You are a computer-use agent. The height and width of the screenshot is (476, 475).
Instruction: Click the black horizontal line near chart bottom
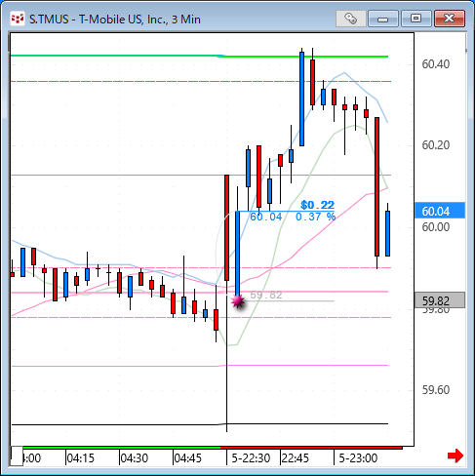tap(200, 424)
